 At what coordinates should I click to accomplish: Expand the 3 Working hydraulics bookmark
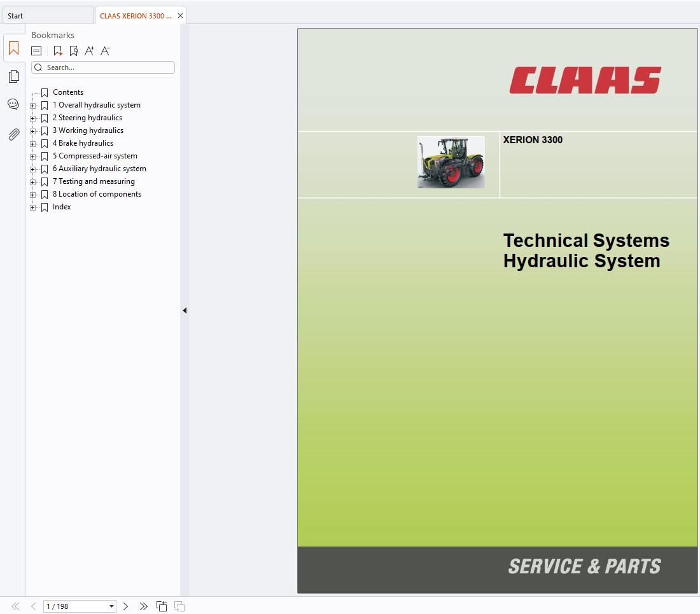[x=33, y=131]
